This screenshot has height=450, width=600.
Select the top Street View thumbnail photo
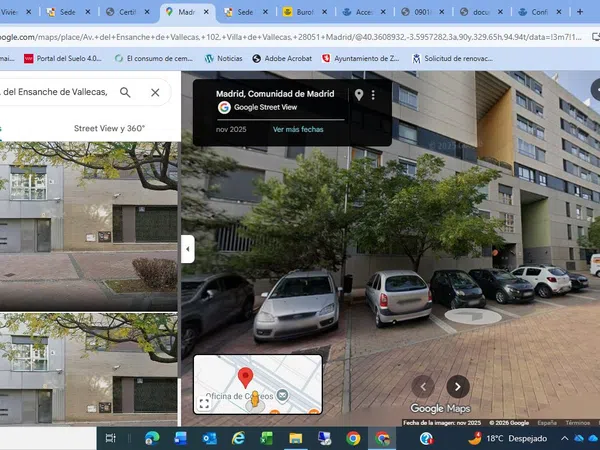88,226
